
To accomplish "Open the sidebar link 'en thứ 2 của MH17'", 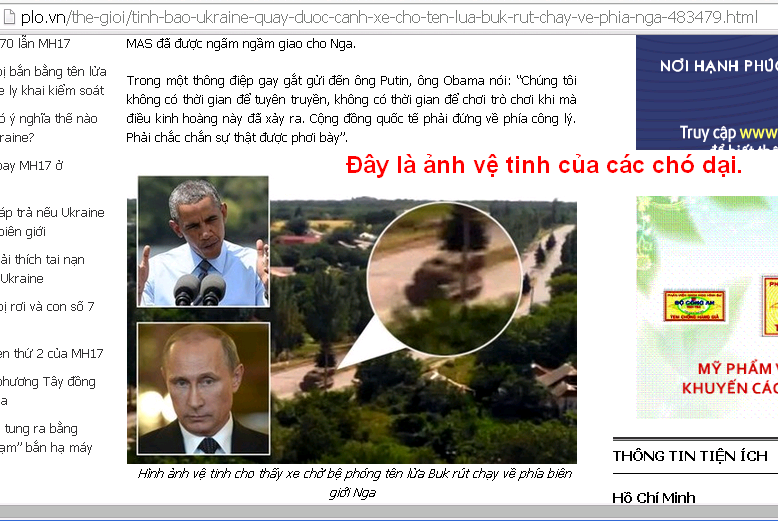I will coord(52,353).
